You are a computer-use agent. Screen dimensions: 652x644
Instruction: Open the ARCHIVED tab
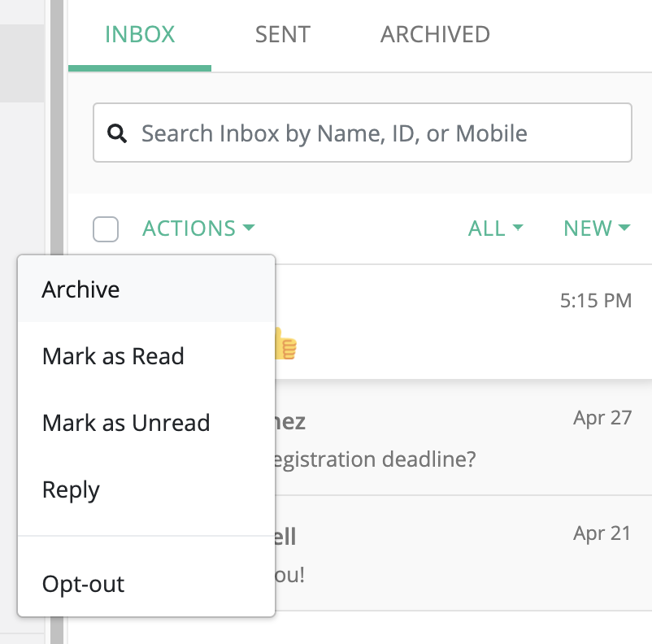click(x=435, y=35)
